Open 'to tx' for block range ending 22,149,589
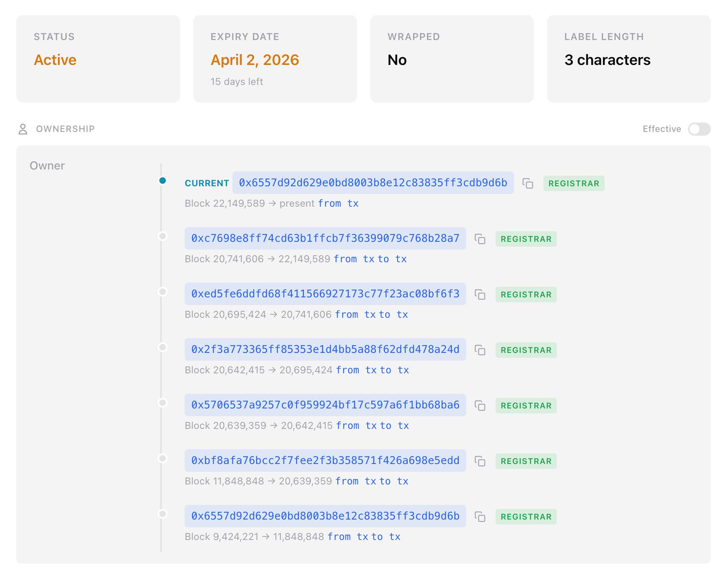728x580 pixels. [392, 259]
